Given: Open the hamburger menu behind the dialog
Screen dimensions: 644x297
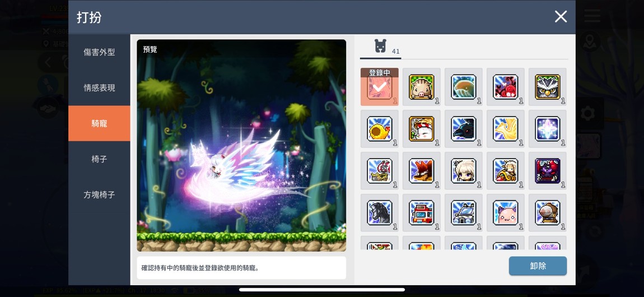Looking at the screenshot, I should [x=592, y=16].
